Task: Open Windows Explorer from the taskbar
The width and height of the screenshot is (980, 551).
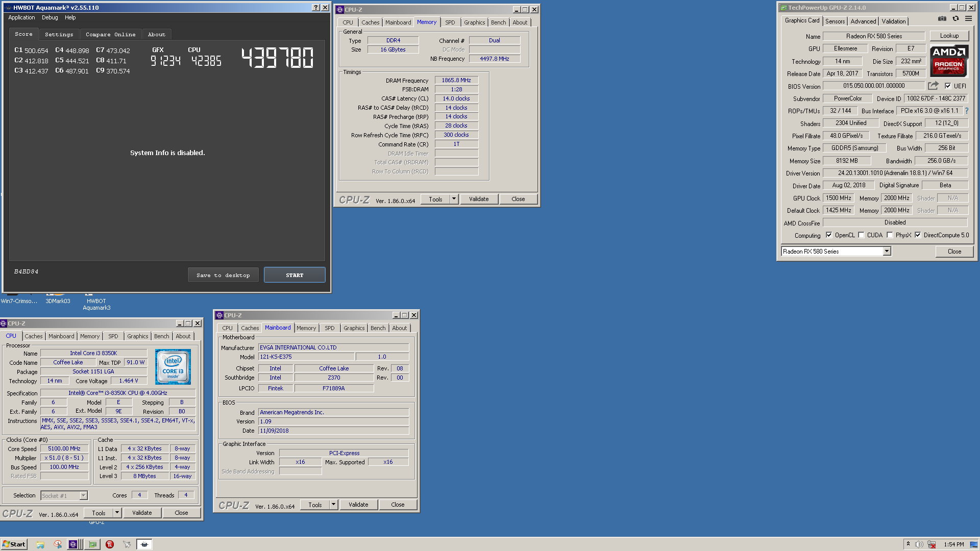Action: (40, 544)
